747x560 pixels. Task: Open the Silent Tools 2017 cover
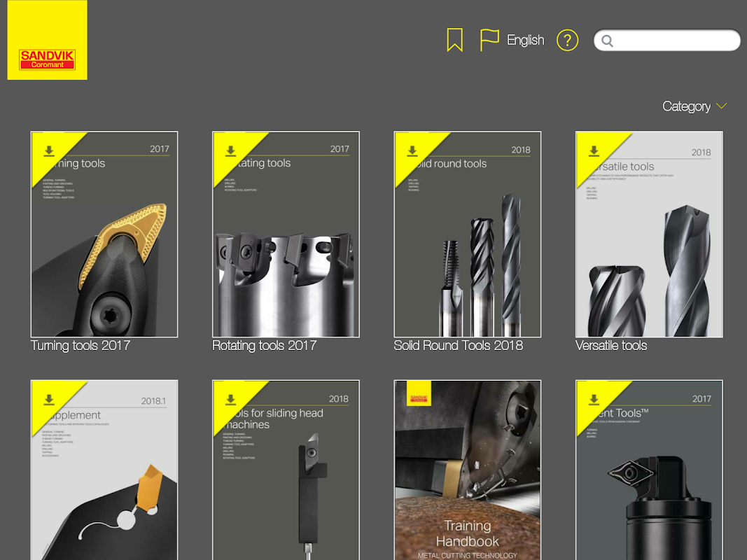point(650,470)
